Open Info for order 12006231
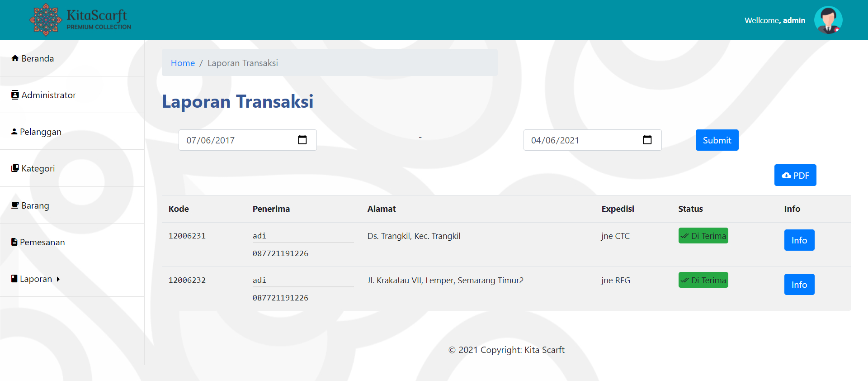Viewport: 868px width, 381px height. pyautogui.click(x=799, y=240)
